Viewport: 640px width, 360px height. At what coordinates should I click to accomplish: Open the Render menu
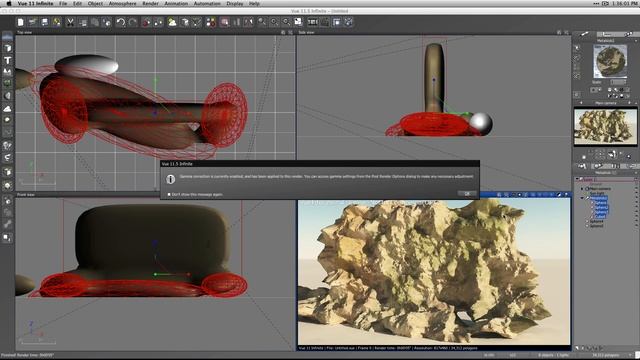(150, 3)
